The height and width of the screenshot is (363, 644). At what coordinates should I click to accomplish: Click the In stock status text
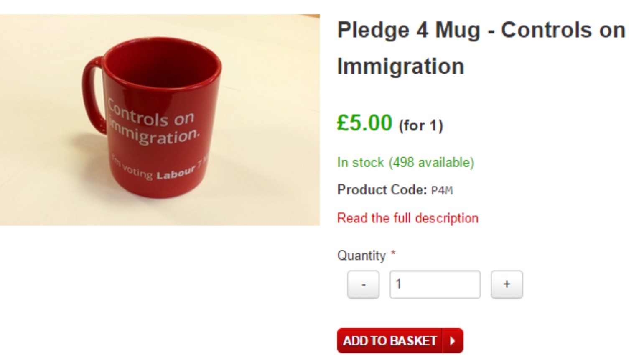pyautogui.click(x=360, y=162)
